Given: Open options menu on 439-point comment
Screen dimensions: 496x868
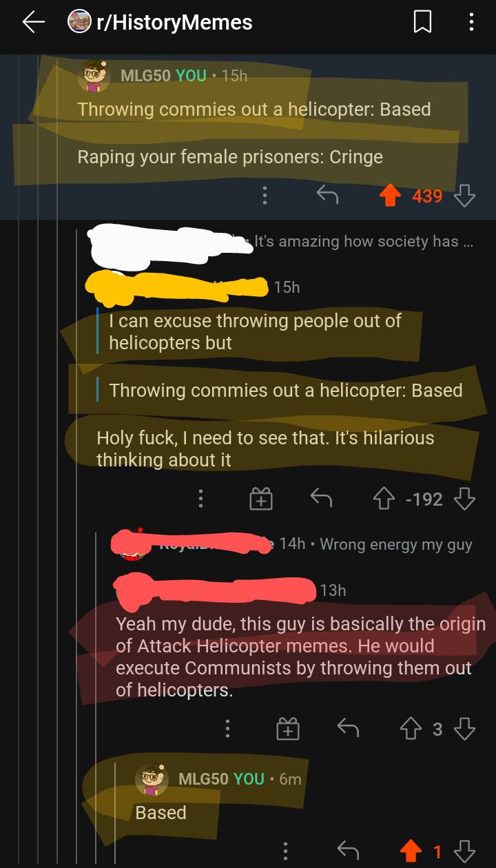Looking at the screenshot, I should click(x=264, y=196).
